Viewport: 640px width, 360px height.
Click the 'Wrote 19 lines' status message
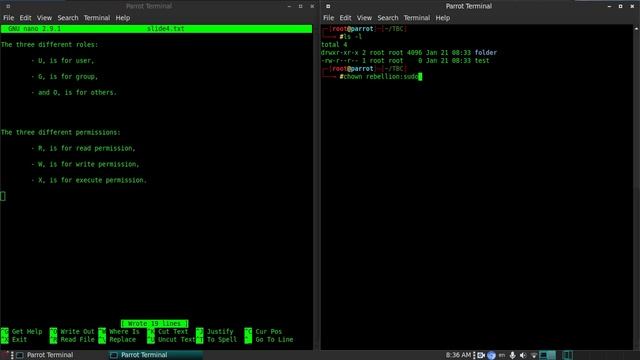pos(154,323)
